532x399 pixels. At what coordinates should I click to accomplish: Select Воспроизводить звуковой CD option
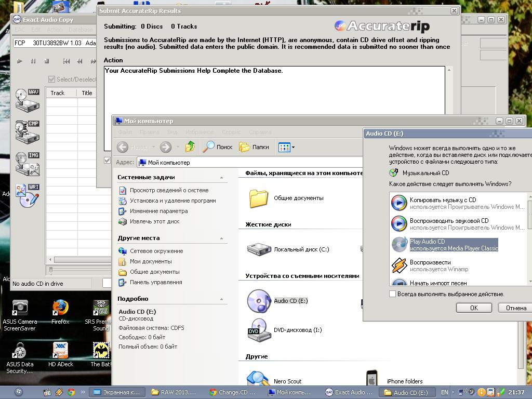coord(458,224)
